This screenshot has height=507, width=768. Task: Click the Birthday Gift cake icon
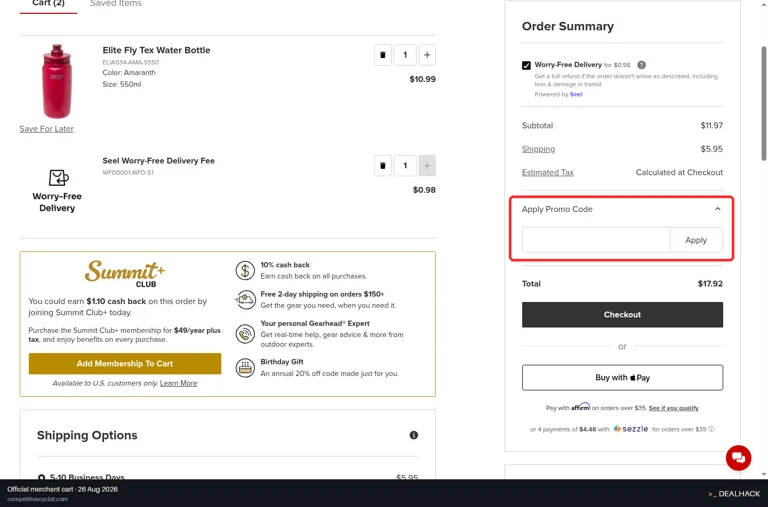(245, 367)
